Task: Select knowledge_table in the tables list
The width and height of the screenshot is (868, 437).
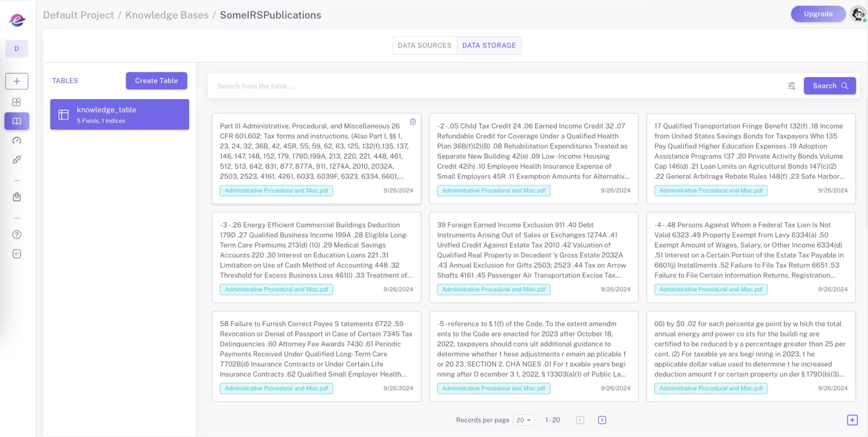Action: [x=120, y=115]
